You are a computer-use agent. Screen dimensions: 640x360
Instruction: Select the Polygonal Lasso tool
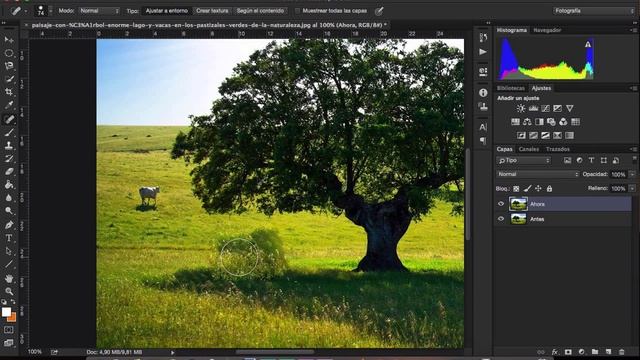pos(9,66)
